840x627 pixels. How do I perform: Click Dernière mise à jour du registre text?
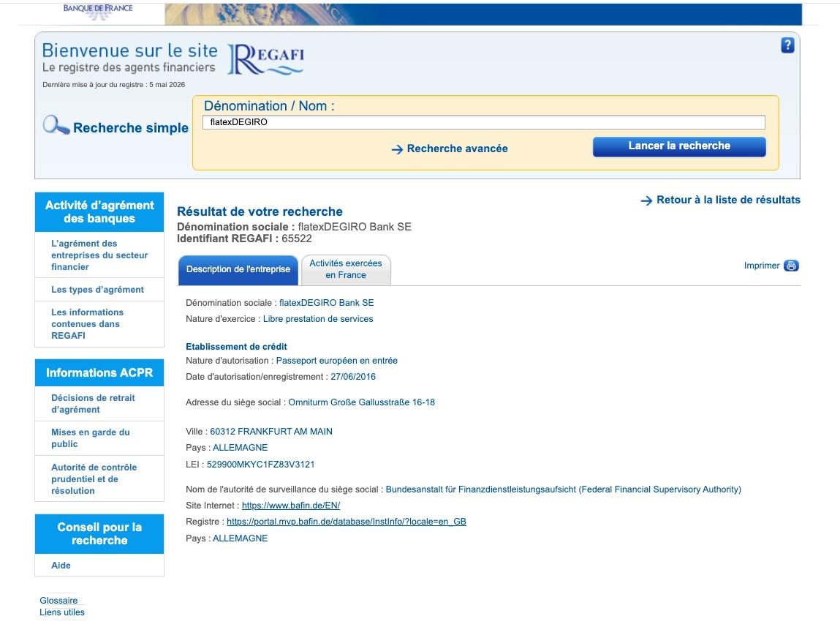coord(113,85)
